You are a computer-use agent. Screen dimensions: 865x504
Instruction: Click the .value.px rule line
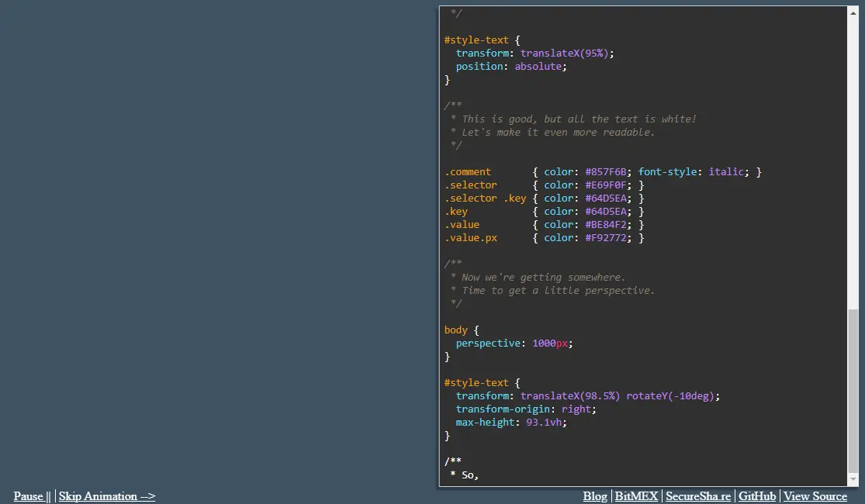pyautogui.click(x=471, y=237)
